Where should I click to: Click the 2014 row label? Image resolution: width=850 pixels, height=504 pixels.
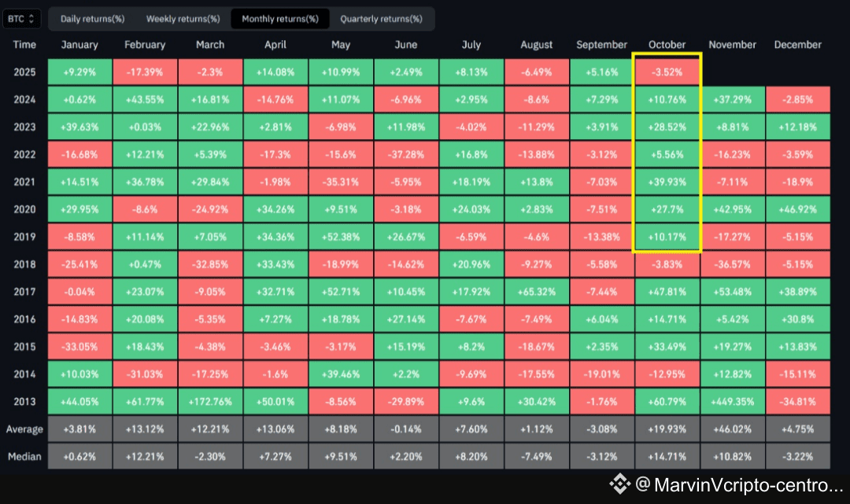click(x=24, y=374)
